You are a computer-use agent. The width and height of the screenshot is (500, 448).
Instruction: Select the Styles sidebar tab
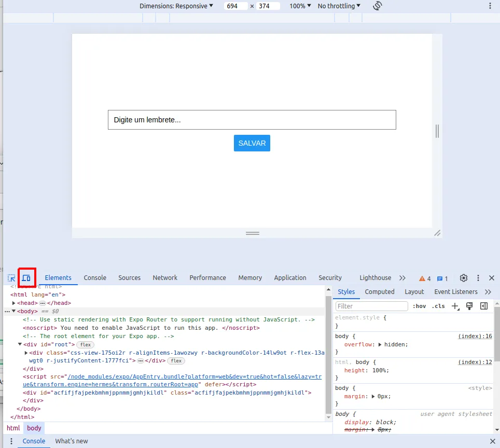coord(346,292)
